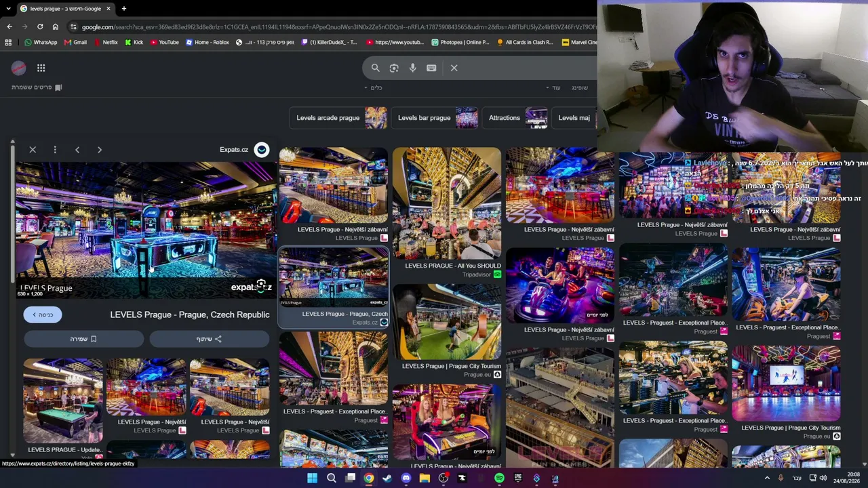
Task: Select the Levels arcade prague chip
Action: pyautogui.click(x=338, y=118)
